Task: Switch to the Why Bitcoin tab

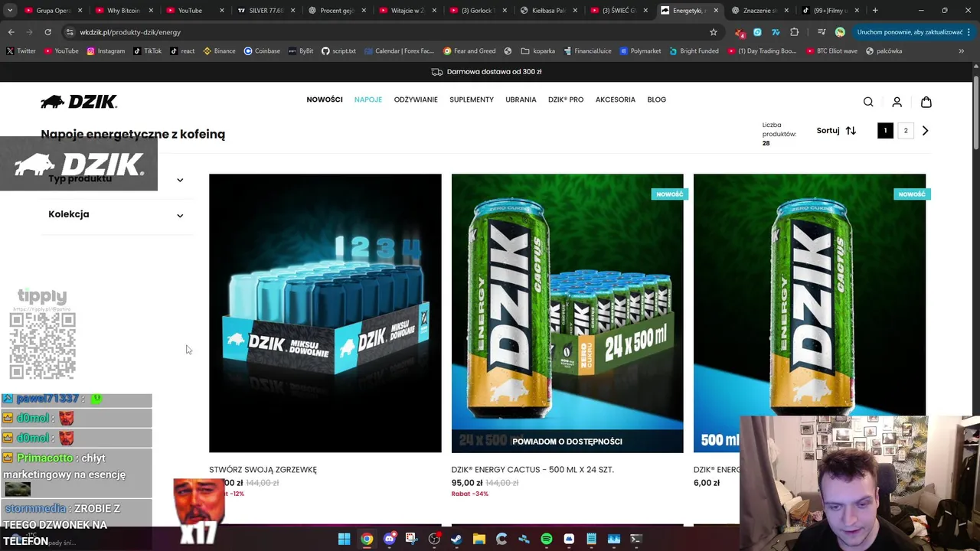Action: pos(123,11)
